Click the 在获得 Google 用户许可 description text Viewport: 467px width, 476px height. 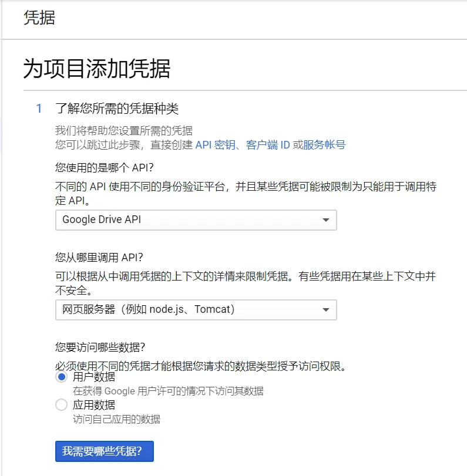coord(168,391)
